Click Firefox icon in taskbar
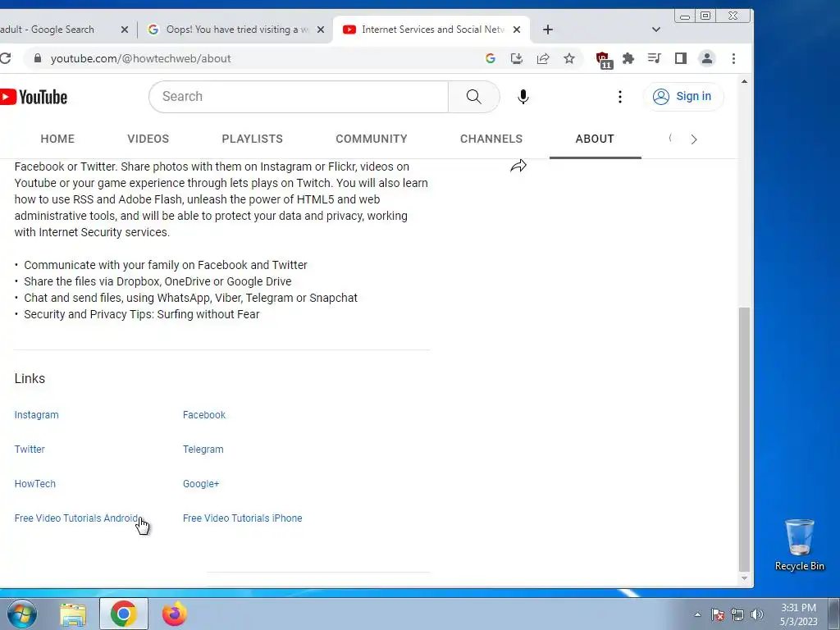Viewport: 840px width, 630px height. pos(174,614)
